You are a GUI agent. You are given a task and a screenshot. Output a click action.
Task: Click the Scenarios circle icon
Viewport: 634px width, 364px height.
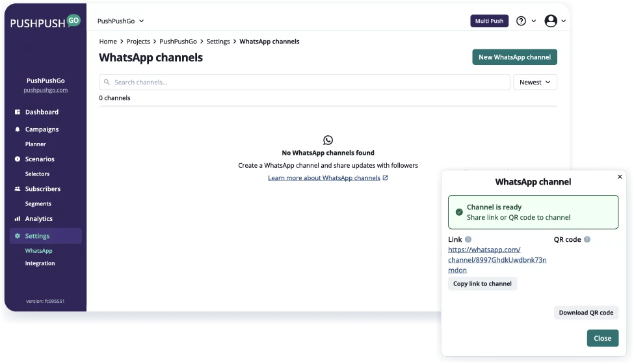[18, 159]
